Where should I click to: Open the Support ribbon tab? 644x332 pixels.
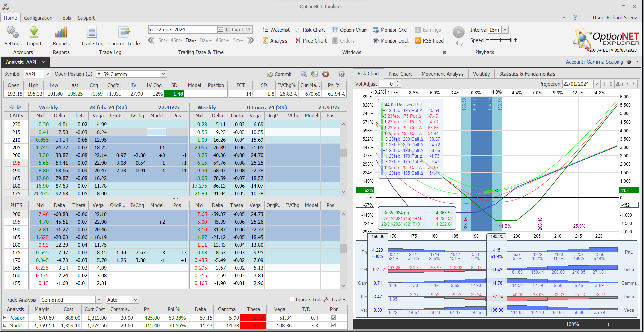tap(86, 18)
